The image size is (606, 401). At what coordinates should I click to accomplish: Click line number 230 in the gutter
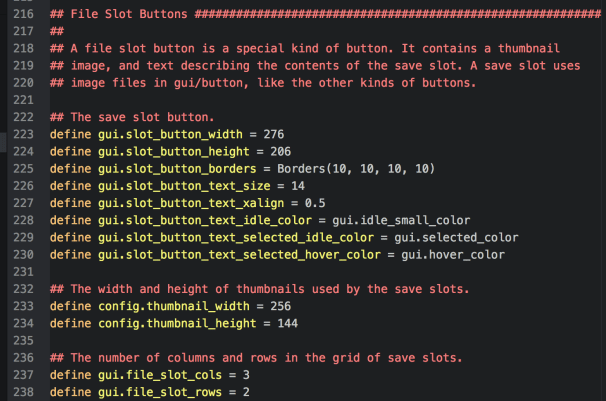23,254
